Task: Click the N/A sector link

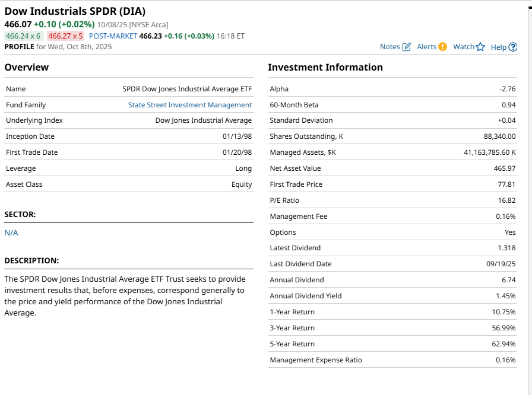Action: pyautogui.click(x=11, y=232)
